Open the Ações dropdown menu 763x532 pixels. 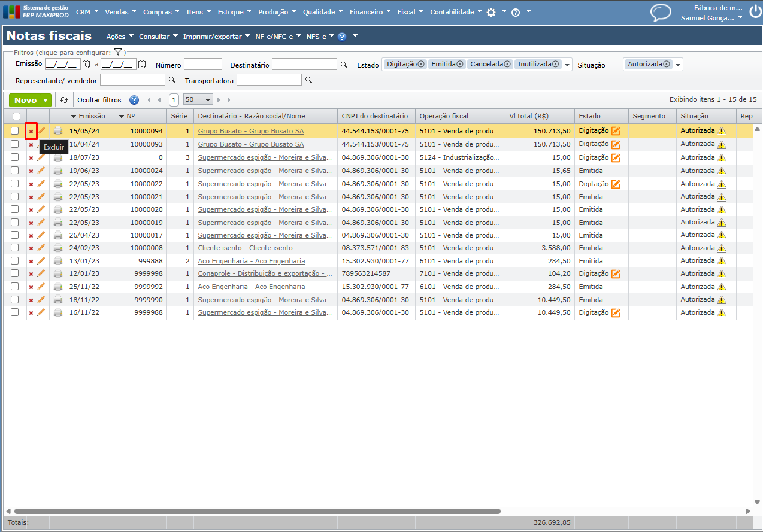120,37
